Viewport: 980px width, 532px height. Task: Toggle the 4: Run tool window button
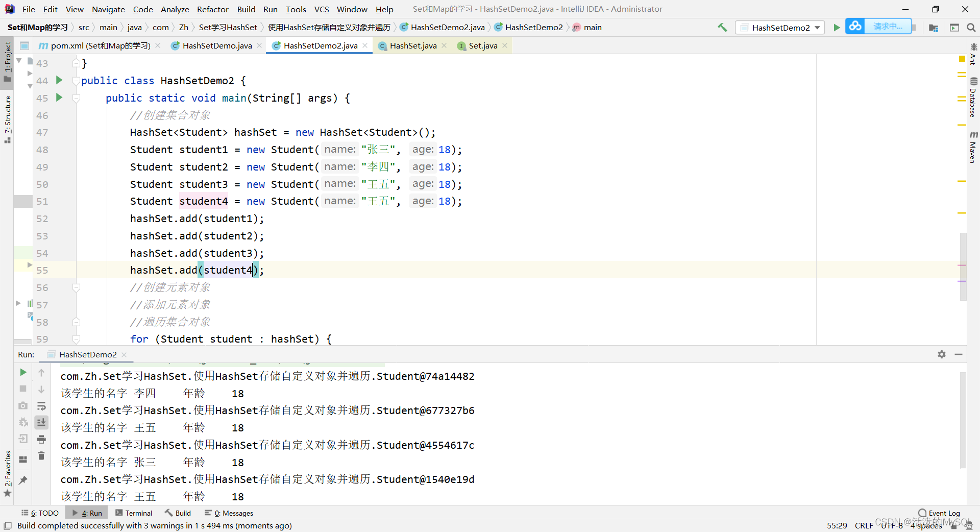[x=87, y=513]
